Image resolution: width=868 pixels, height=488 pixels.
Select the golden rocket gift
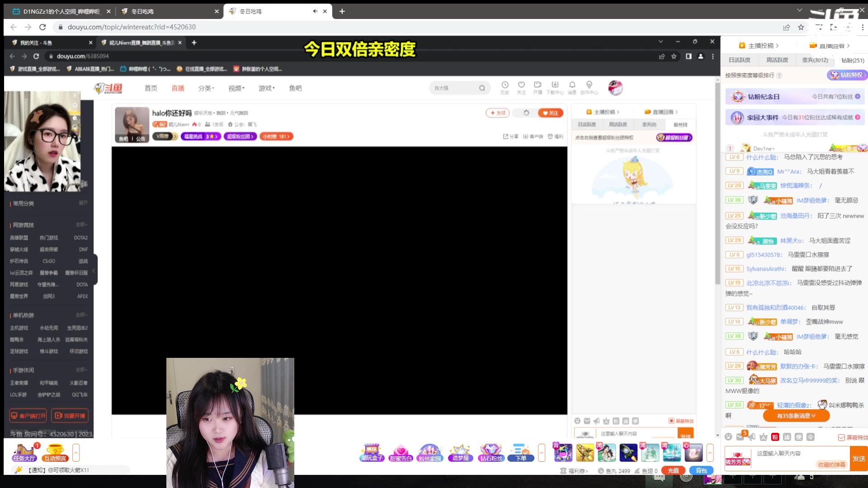[585, 453]
